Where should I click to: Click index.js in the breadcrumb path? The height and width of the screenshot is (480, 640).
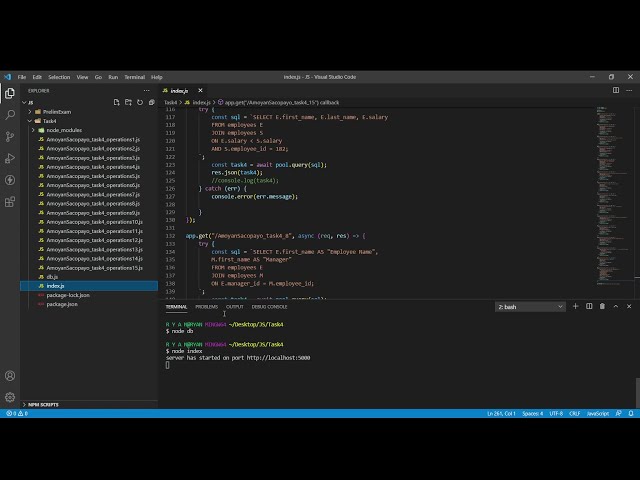(x=201, y=102)
